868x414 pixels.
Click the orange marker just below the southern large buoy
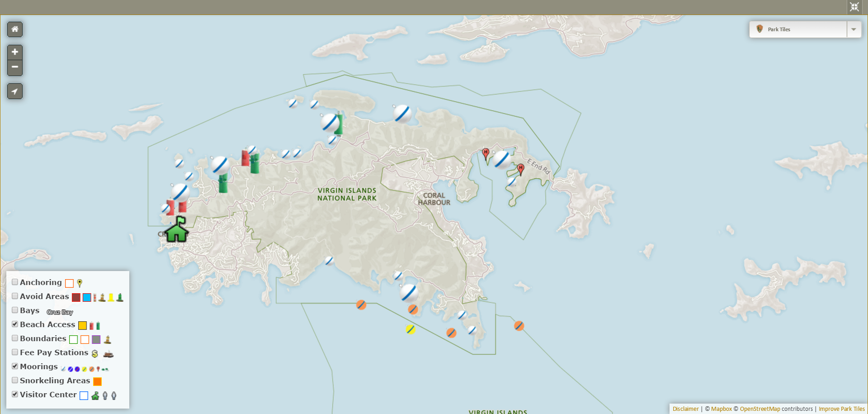(413, 309)
